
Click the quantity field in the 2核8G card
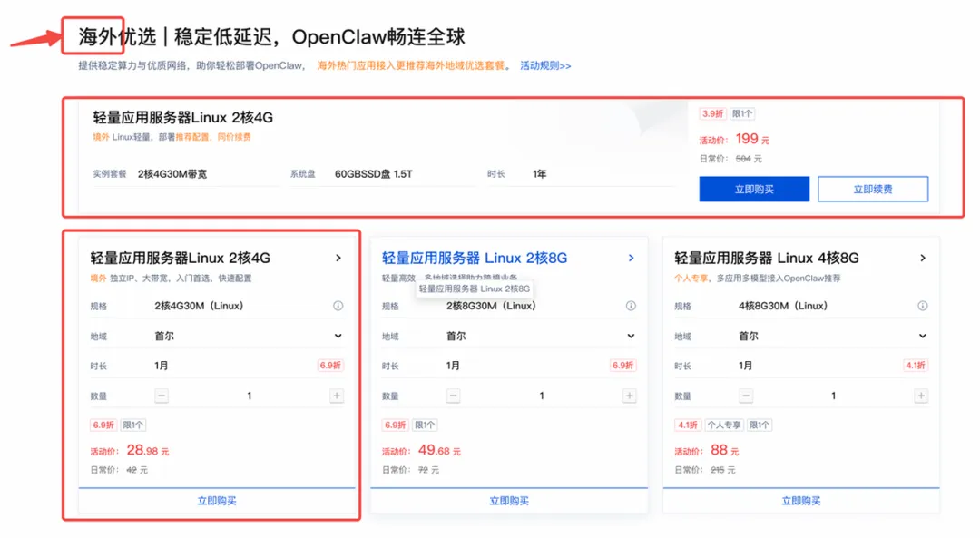(541, 396)
